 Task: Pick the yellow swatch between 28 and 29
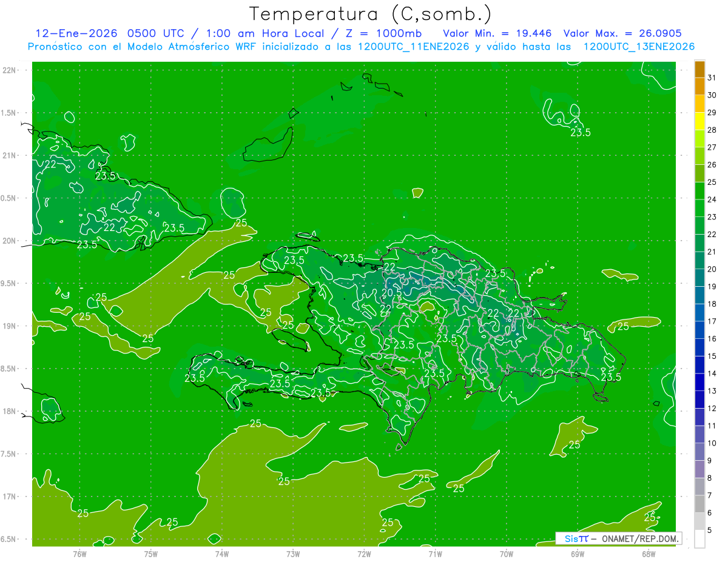click(x=699, y=121)
